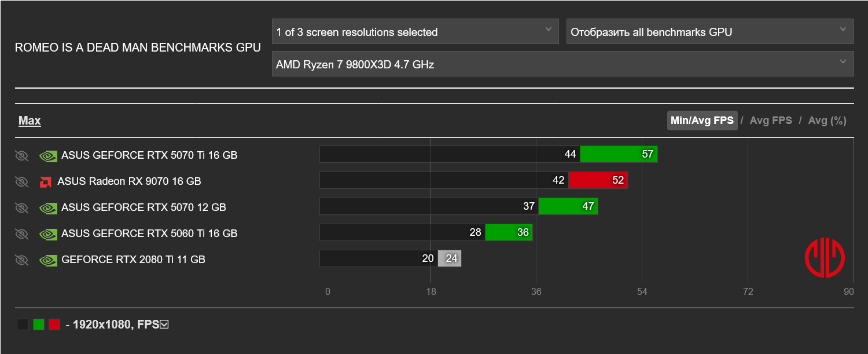This screenshot has height=354, width=868.
Task: Click the Max settings heading link
Action: [30, 121]
